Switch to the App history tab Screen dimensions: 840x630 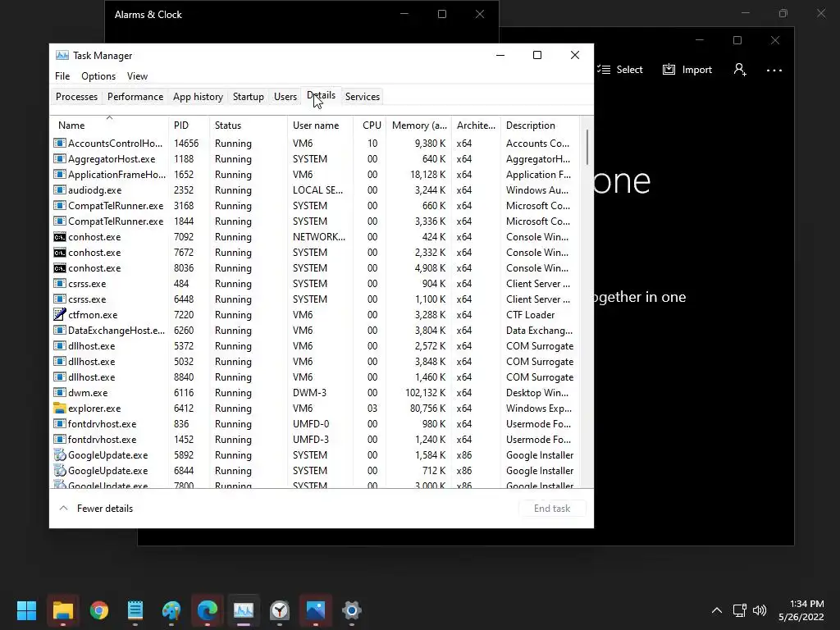point(198,97)
